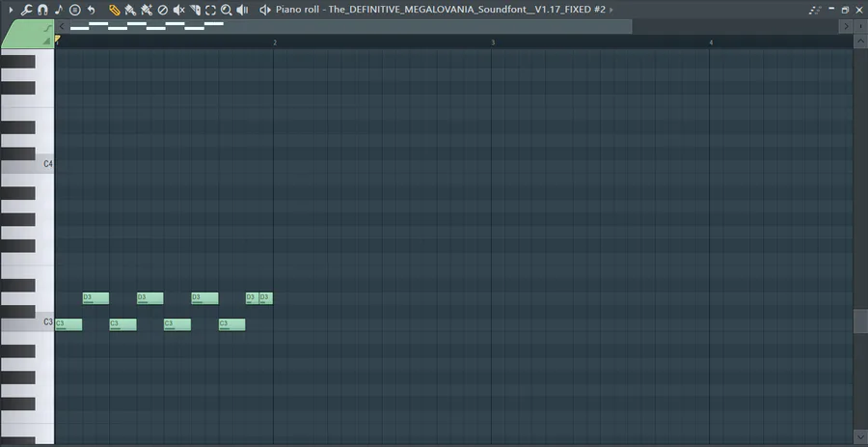The image size is (868, 447).
Task: Open the Stamp chord note icon
Action: point(59,10)
